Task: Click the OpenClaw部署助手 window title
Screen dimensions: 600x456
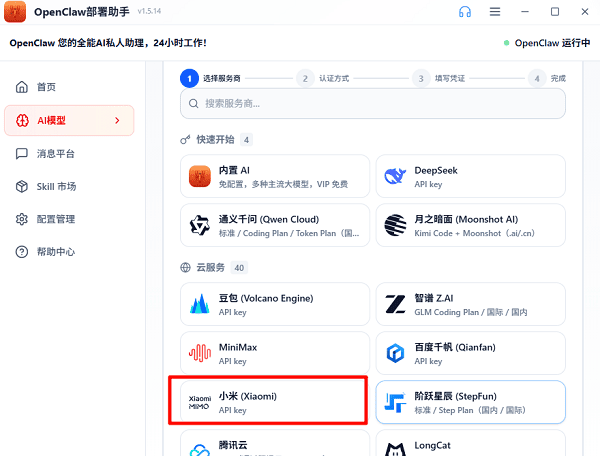Action: pos(82,12)
